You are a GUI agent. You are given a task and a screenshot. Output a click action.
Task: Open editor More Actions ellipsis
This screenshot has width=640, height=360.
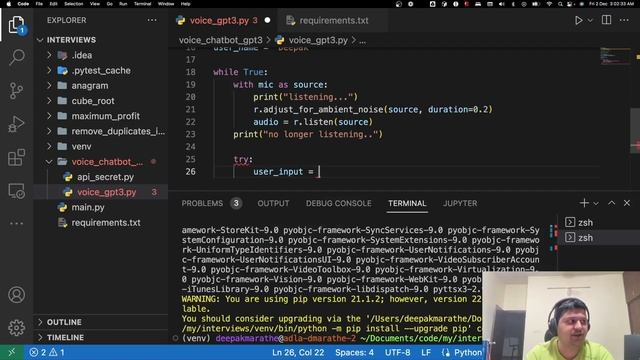coord(624,20)
